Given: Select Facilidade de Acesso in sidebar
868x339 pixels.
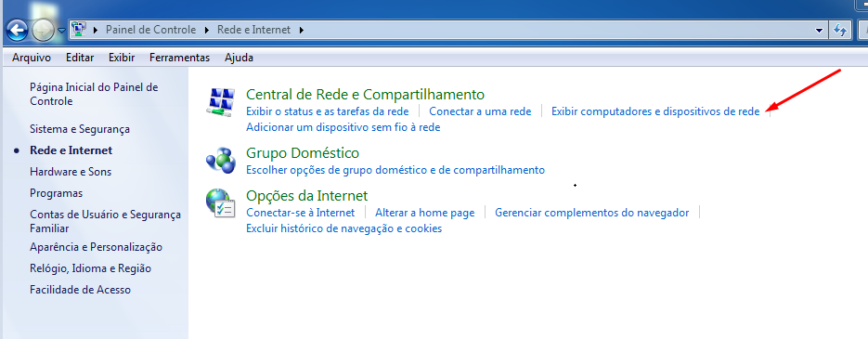Looking at the screenshot, I should (x=80, y=290).
